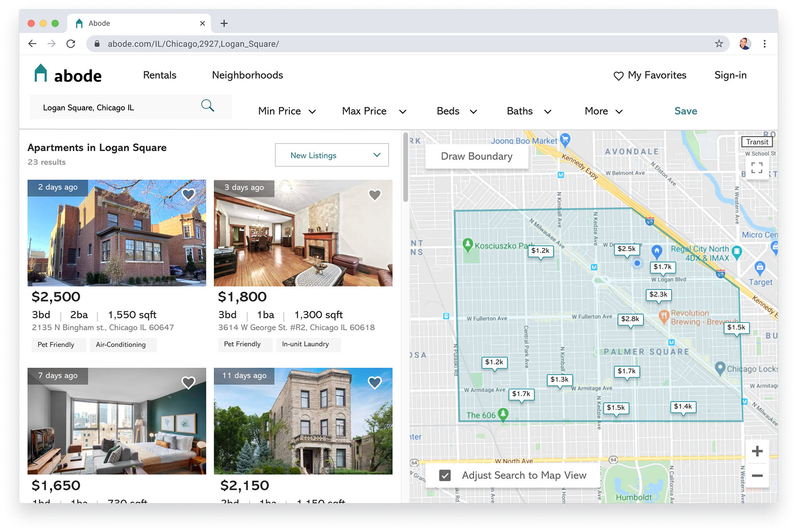
Task: Favorite the $2,150 listing with the heart
Action: click(x=375, y=382)
